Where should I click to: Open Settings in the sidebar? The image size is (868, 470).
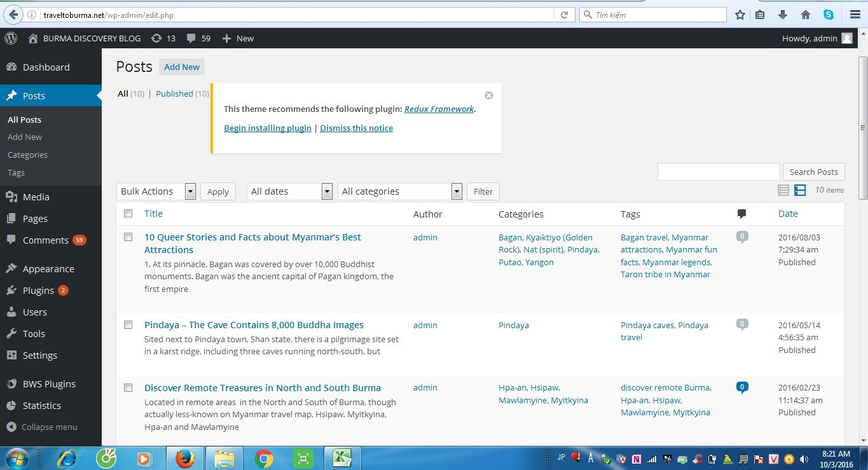click(x=39, y=356)
